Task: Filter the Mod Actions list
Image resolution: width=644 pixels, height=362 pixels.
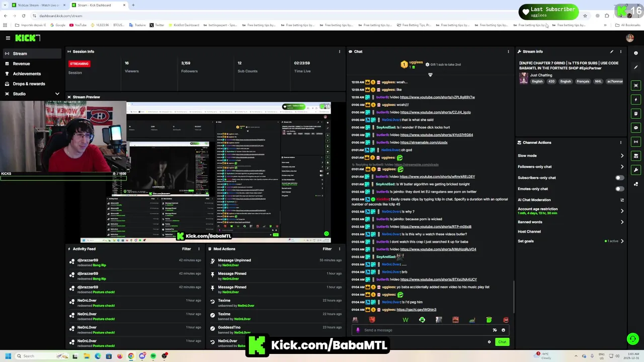Action: [x=327, y=249]
